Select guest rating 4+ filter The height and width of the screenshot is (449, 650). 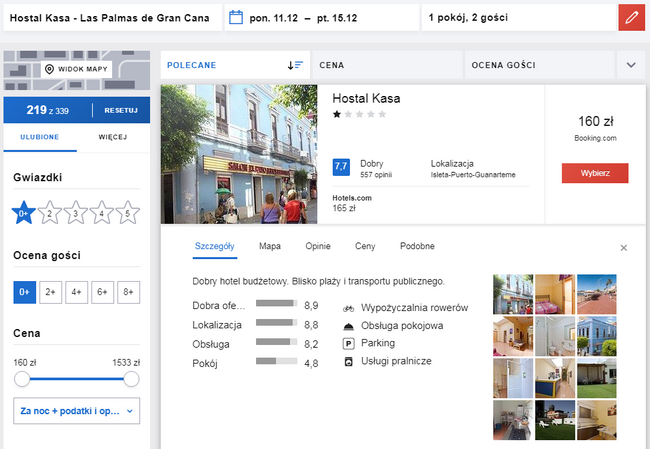coord(77,292)
